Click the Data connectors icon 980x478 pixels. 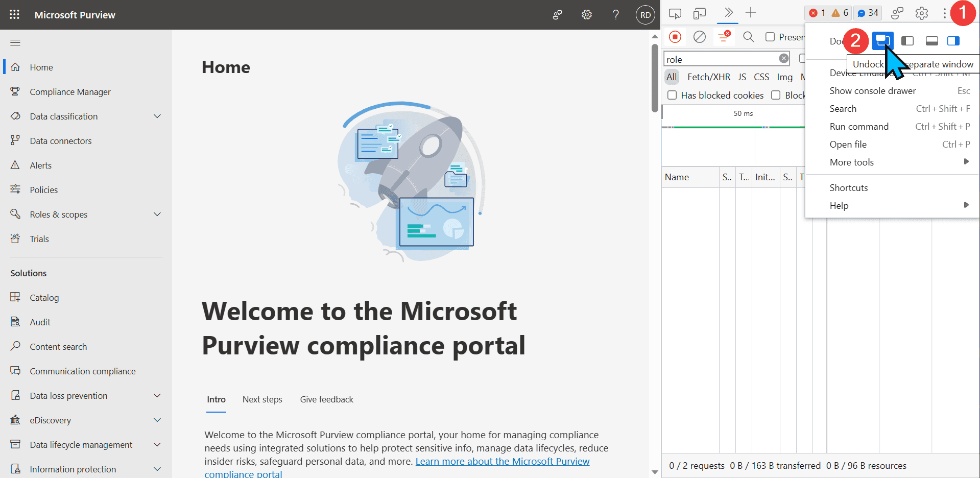click(15, 140)
